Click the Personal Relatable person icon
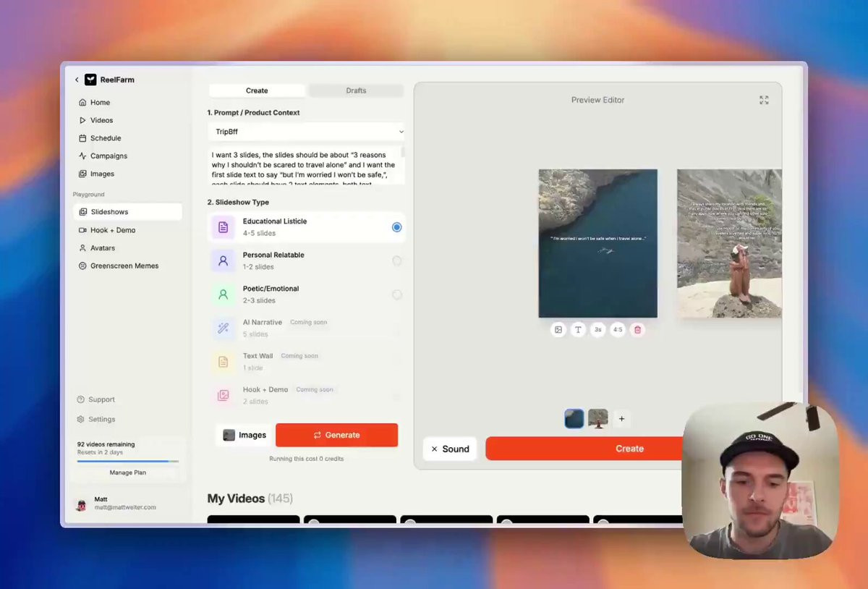Viewport: 868px width, 589px height. pyautogui.click(x=223, y=260)
